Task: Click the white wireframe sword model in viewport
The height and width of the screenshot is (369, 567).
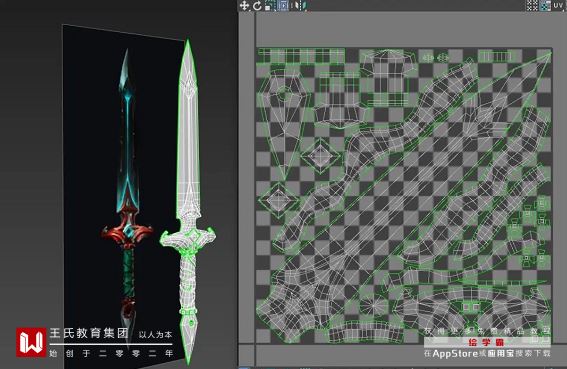Action: (188, 203)
